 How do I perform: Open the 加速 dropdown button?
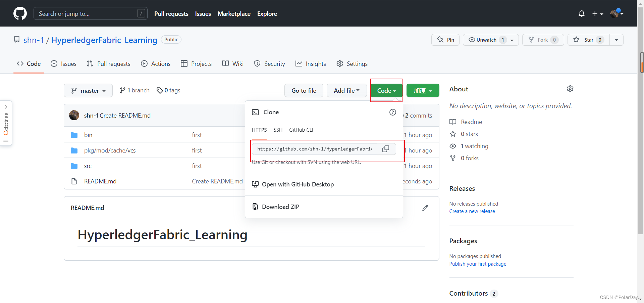tap(423, 90)
